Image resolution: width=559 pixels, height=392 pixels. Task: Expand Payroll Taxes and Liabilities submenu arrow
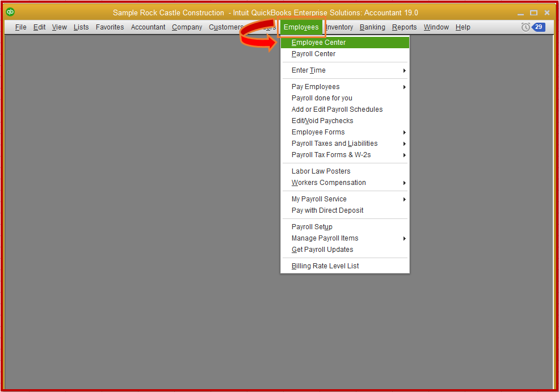point(404,144)
